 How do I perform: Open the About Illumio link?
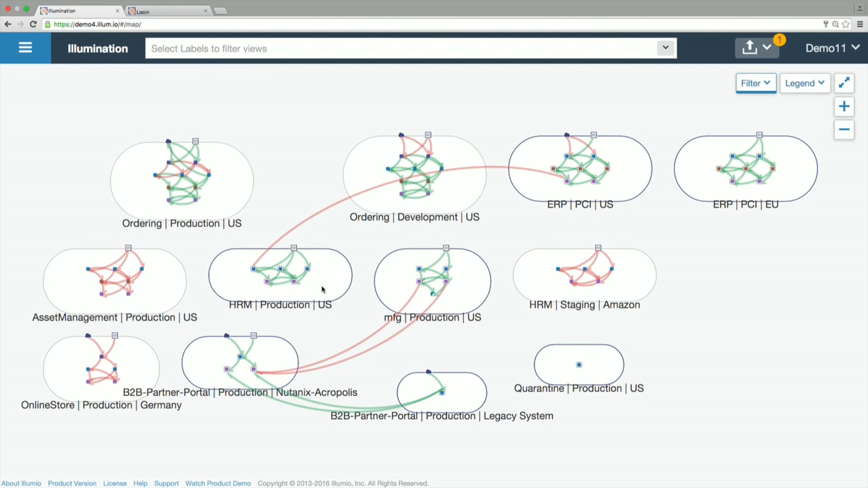(21, 483)
